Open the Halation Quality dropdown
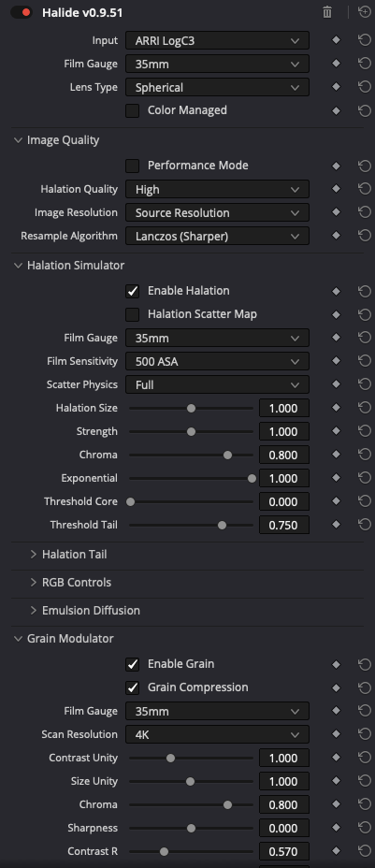Image resolution: width=375 pixels, height=868 pixels. (217, 189)
